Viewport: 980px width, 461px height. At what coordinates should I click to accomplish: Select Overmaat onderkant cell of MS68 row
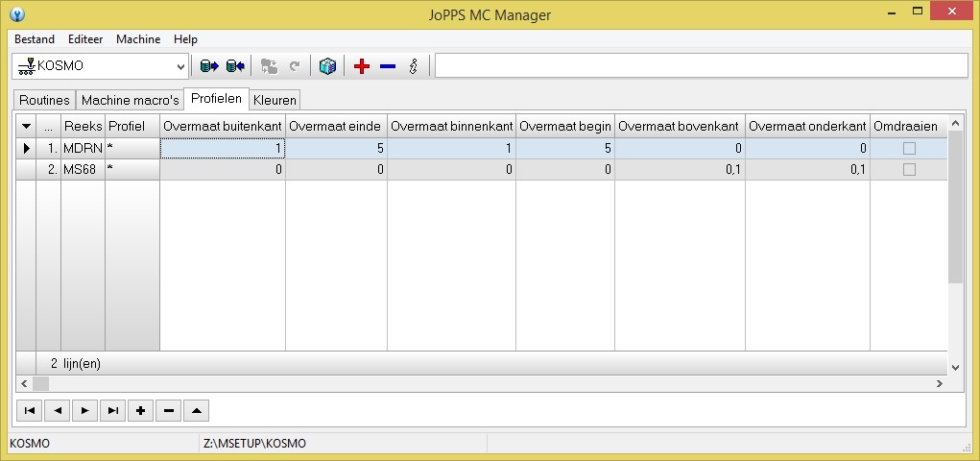pyautogui.click(x=807, y=169)
